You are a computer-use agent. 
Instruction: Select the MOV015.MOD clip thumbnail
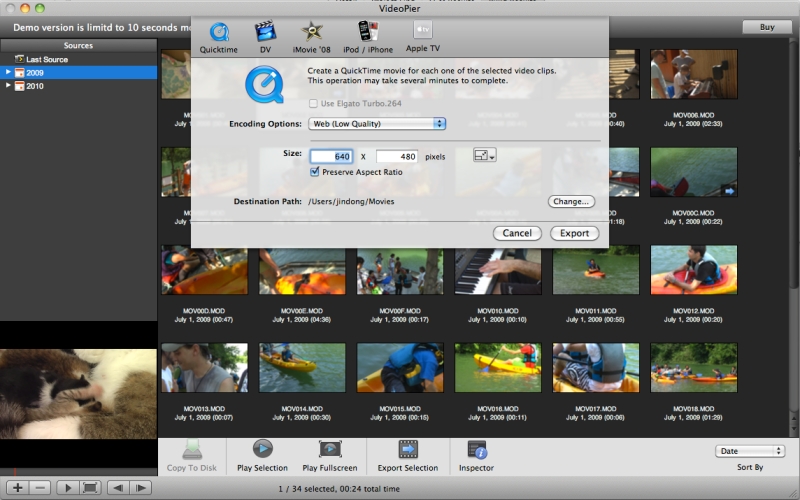point(400,368)
